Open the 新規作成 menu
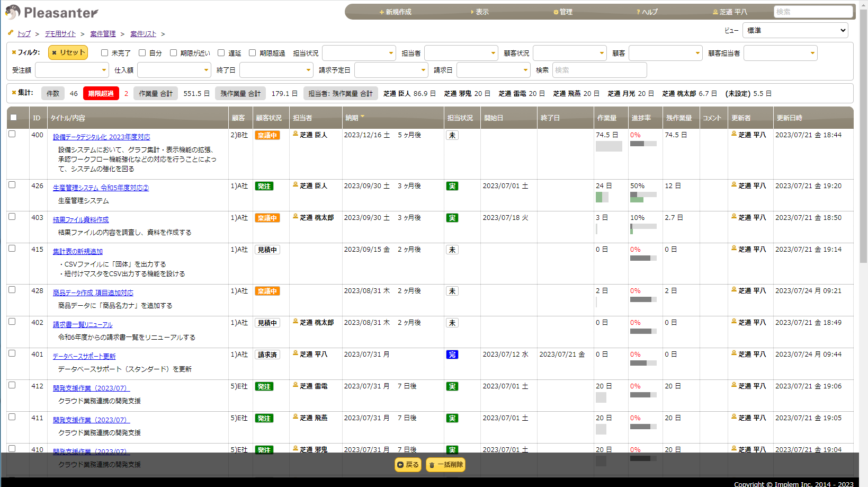This screenshot has height=487, width=868. click(395, 12)
